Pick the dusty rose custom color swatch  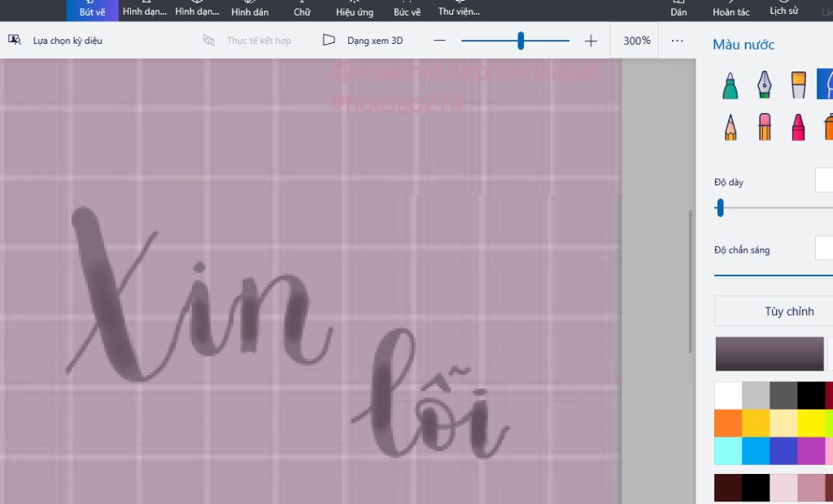(811, 488)
